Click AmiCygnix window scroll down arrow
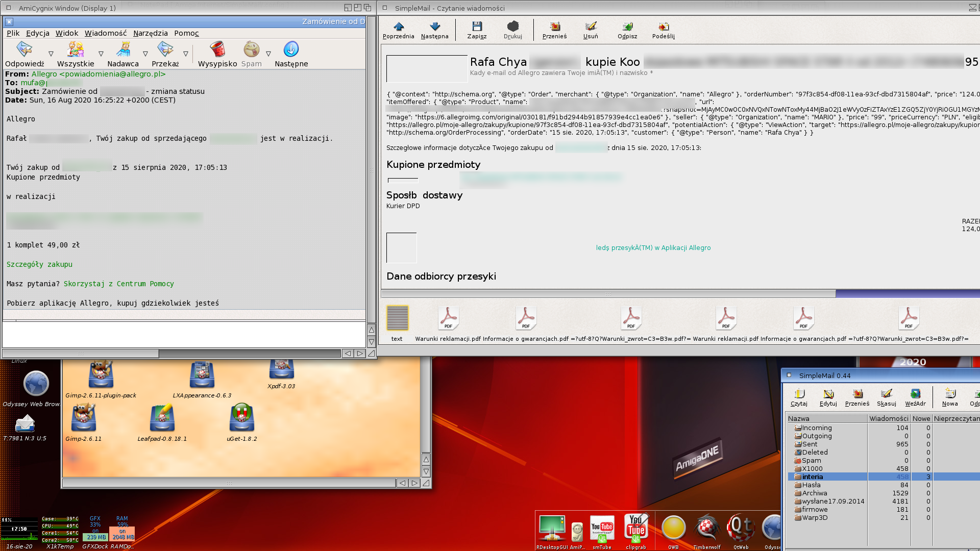This screenshot has height=551, width=980. 372,342
